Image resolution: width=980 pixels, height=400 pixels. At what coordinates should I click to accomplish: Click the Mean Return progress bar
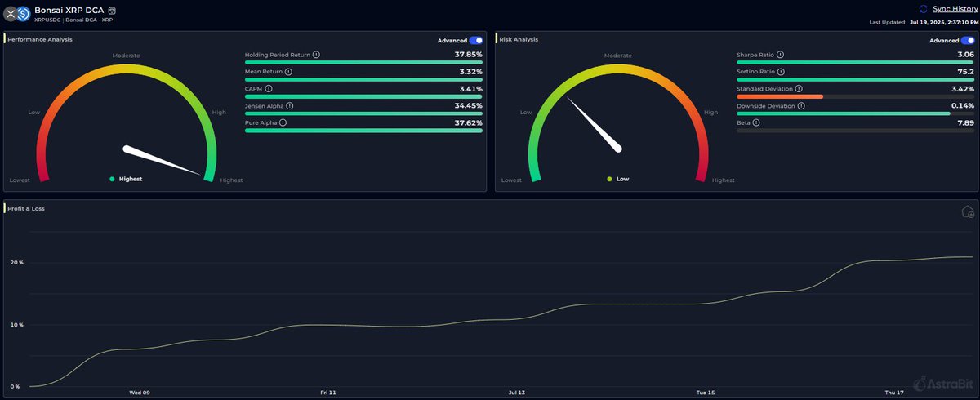363,79
